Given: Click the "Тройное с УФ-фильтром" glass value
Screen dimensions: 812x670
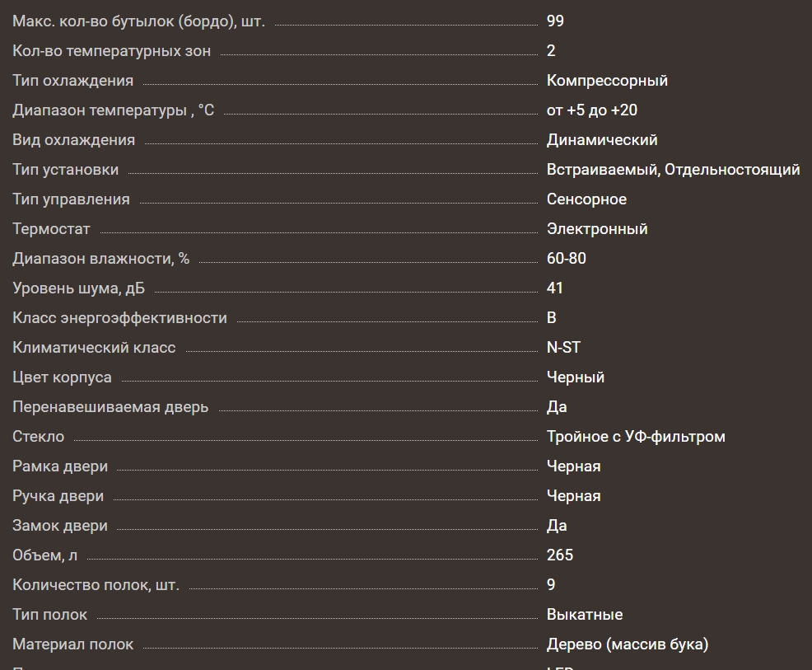Looking at the screenshot, I should 636,437.
